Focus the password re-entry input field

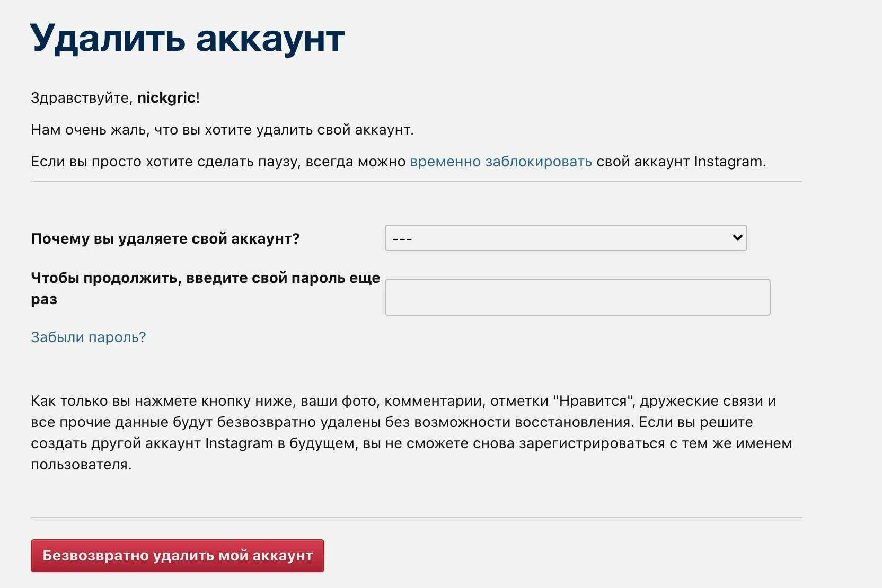click(x=577, y=297)
